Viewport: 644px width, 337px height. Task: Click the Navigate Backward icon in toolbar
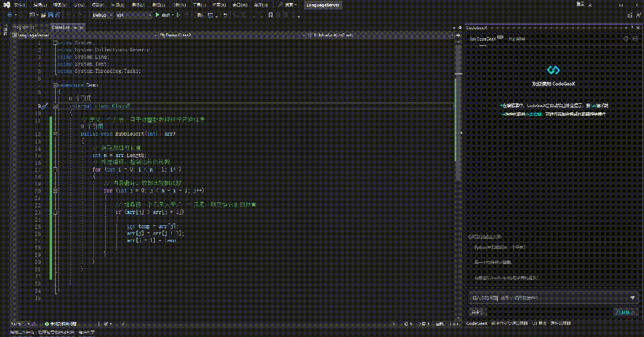10,15
